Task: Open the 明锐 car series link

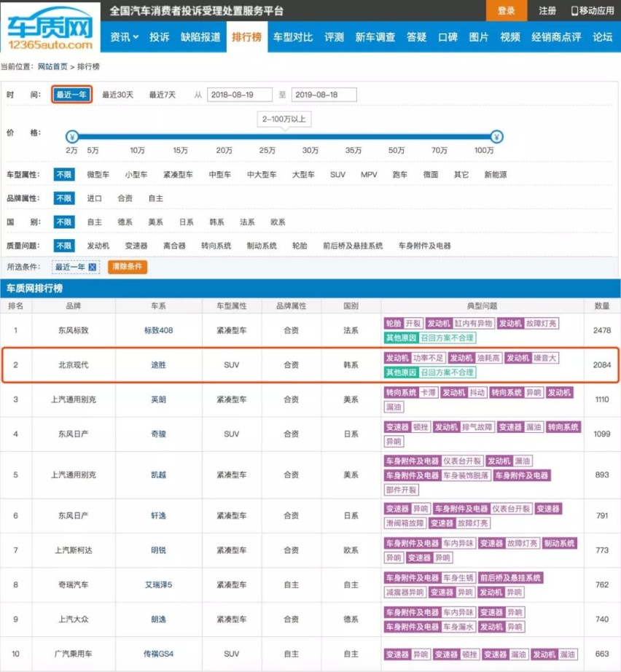Action: 159,550
